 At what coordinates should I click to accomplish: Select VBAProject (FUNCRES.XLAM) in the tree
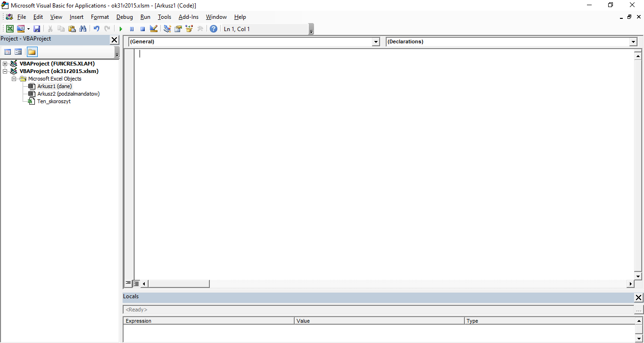(57, 64)
